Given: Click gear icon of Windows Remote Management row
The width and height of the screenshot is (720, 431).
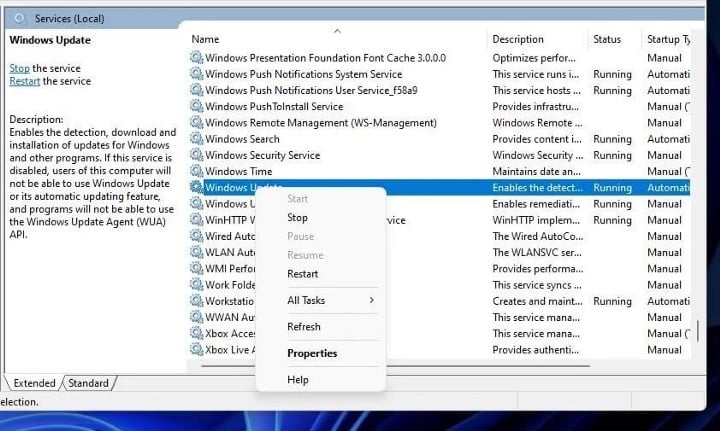Looking at the screenshot, I should 197,122.
